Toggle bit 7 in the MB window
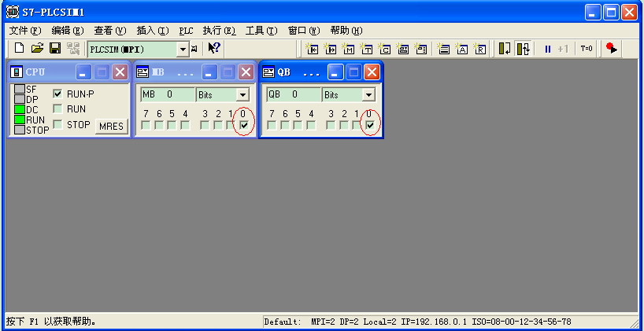The width and height of the screenshot is (644, 331). [146, 125]
